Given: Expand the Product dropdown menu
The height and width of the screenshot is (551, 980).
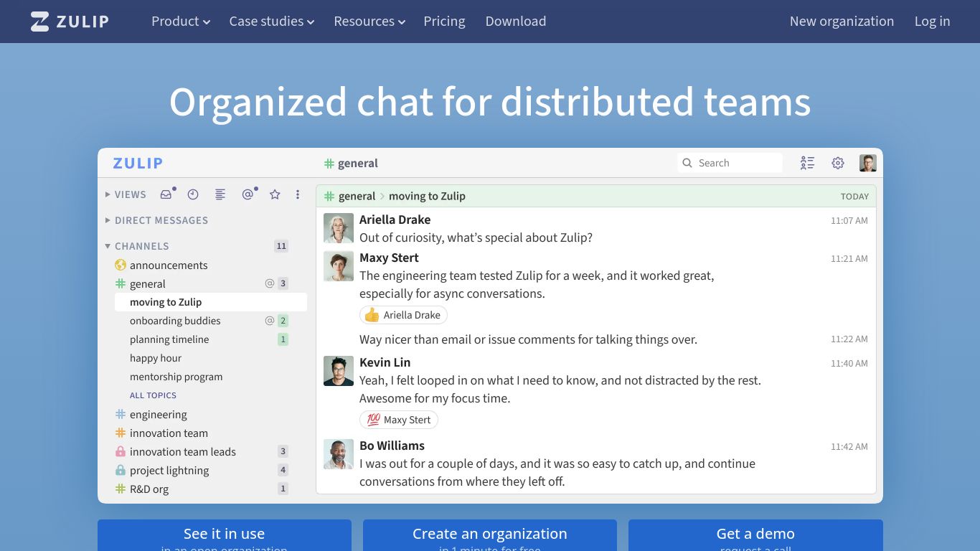Looking at the screenshot, I should point(181,22).
